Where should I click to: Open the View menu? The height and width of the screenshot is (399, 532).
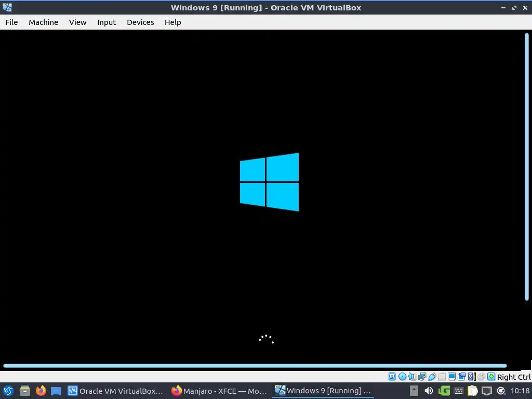(x=78, y=22)
